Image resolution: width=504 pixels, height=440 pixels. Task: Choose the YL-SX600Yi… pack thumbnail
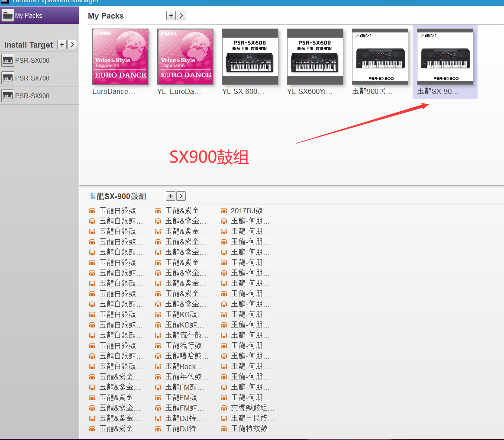point(315,57)
